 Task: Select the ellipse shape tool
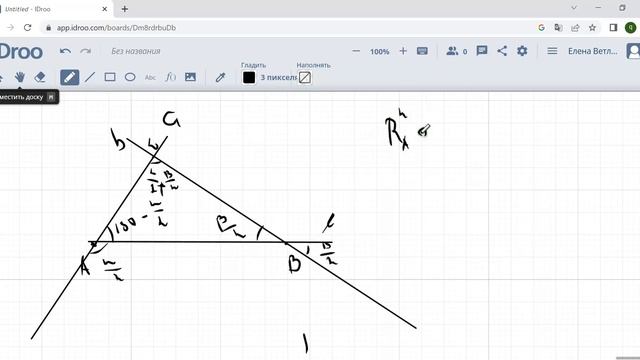point(130,77)
